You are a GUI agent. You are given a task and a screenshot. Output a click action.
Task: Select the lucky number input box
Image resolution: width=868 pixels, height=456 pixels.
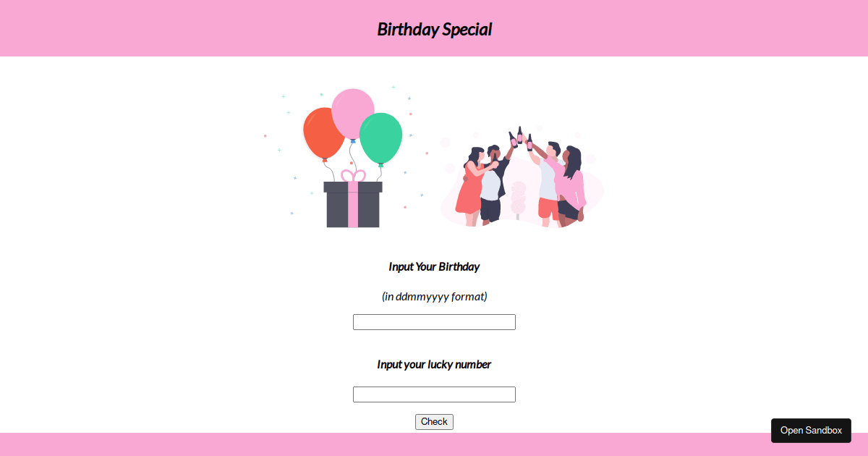[x=434, y=394]
